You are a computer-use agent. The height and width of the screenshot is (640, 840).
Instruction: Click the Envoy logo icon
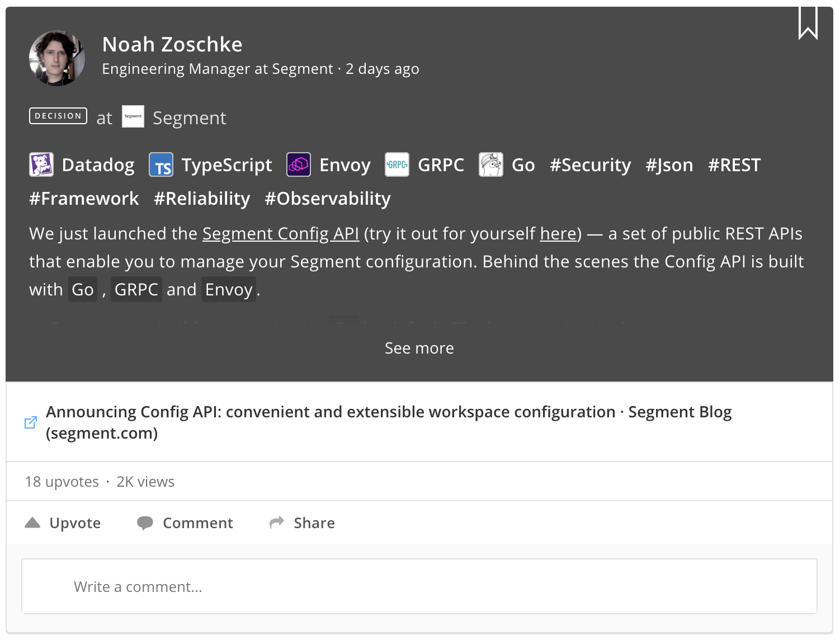coord(299,164)
